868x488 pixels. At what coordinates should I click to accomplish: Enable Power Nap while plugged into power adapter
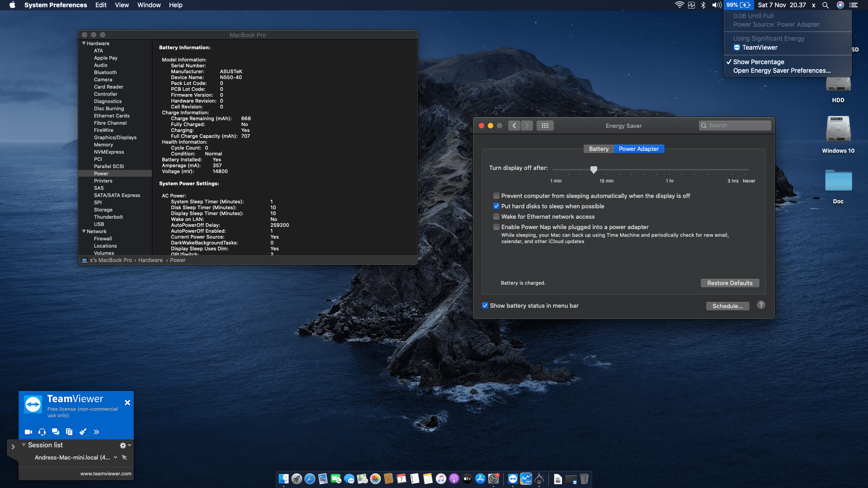[496, 227]
